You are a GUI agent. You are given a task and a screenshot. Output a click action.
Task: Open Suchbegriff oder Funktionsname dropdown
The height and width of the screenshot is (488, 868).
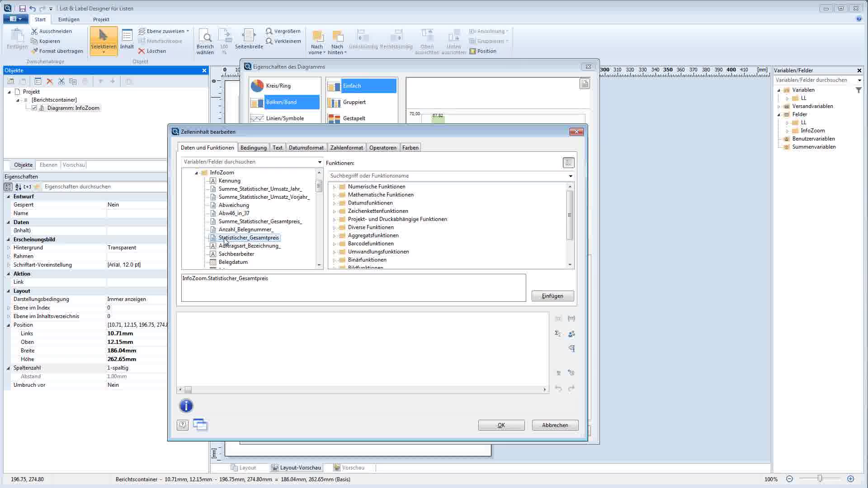pyautogui.click(x=570, y=176)
